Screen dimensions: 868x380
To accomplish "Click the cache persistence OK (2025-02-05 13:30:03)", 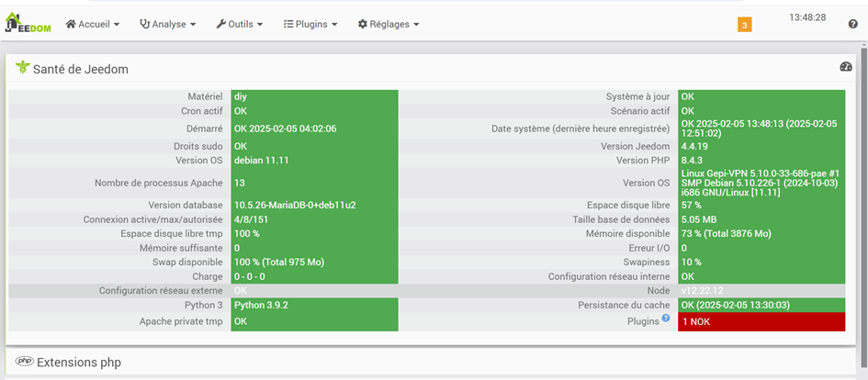I will [x=735, y=305].
